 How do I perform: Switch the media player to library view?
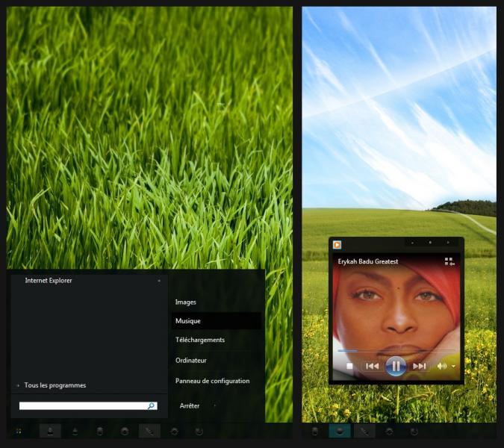tap(449, 261)
